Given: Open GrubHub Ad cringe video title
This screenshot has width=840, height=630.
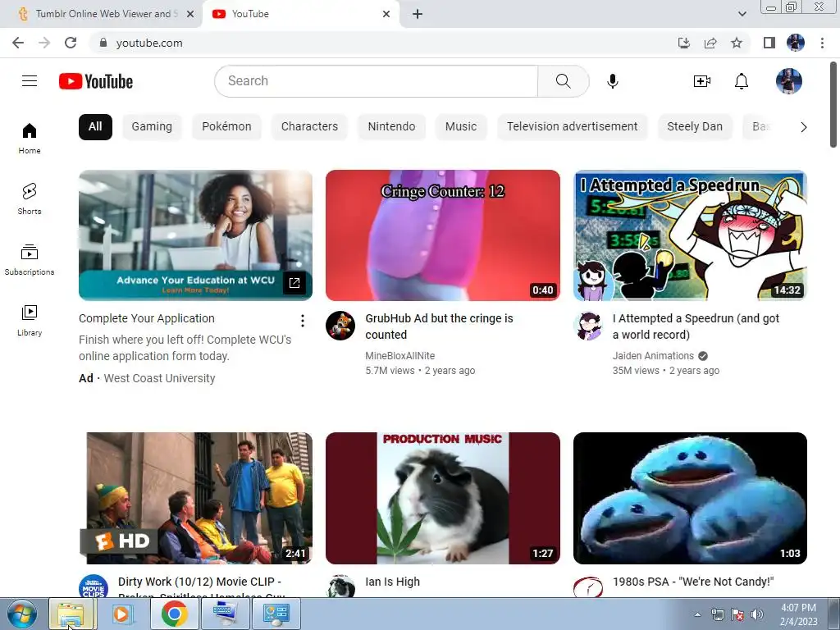Looking at the screenshot, I should (440, 326).
